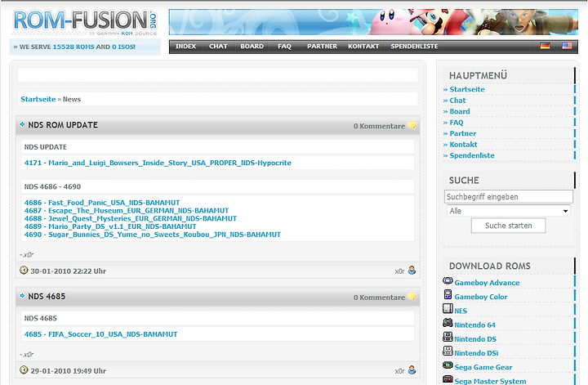Click Startseite in the breadcrumb
This screenshot has width=588, height=385.
[x=38, y=99]
